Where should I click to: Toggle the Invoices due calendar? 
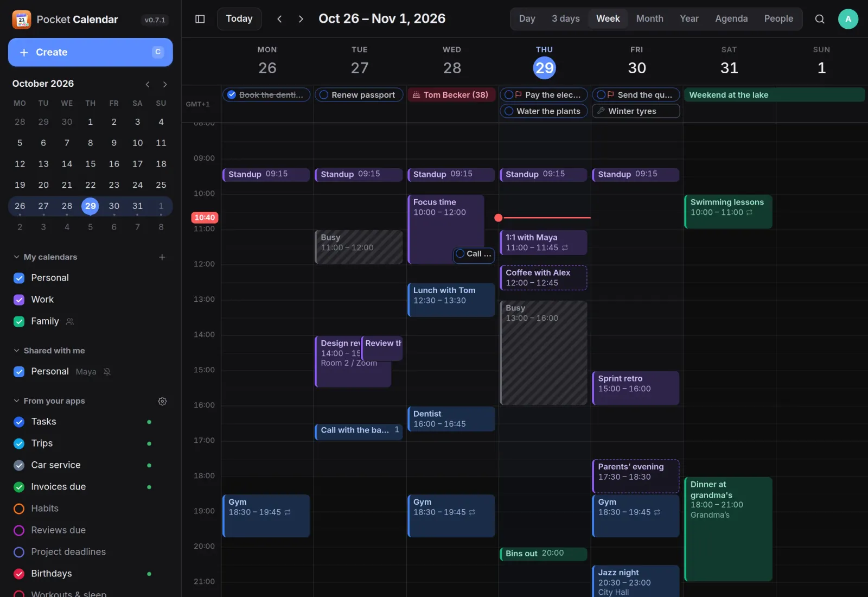19,487
